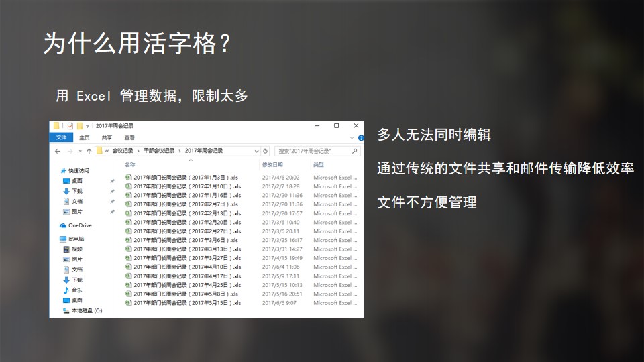644x362 pixels.
Task: Open 本地磁盘 (C:) drive in sidebar
Action: pos(87,310)
